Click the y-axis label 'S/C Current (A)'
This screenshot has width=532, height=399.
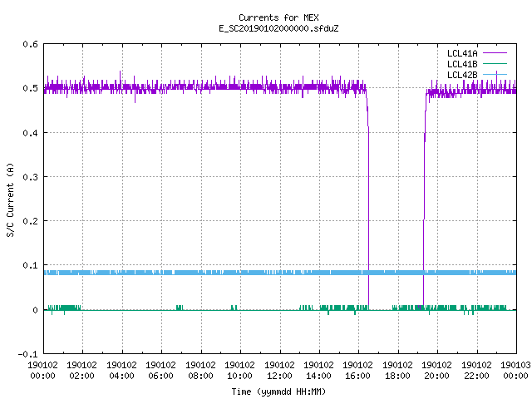point(10,199)
